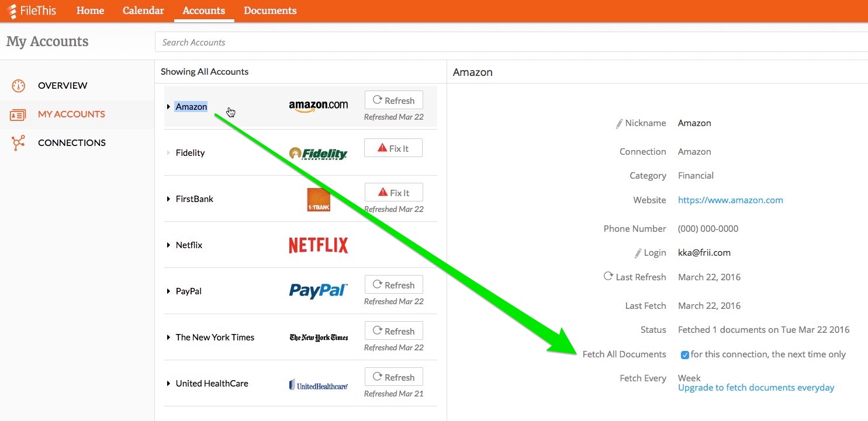Expand the Fidelity account row arrow

tap(168, 153)
